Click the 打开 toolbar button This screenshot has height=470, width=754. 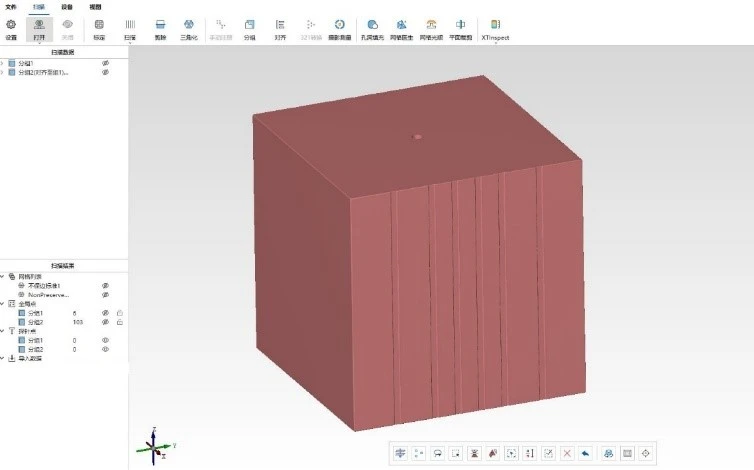click(x=39, y=29)
